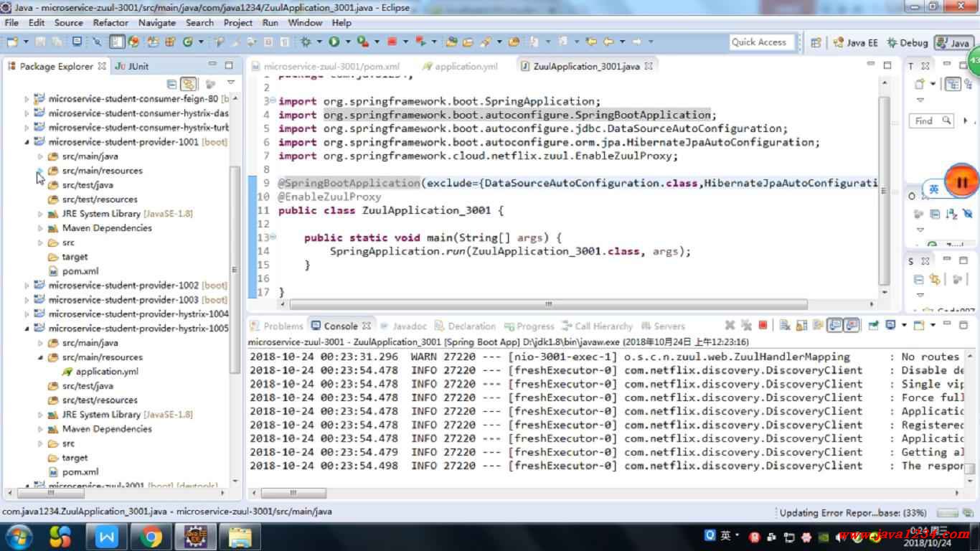Click the New file wizard toolbar icon
Viewport: 980px width, 551px height.
click(x=12, y=42)
